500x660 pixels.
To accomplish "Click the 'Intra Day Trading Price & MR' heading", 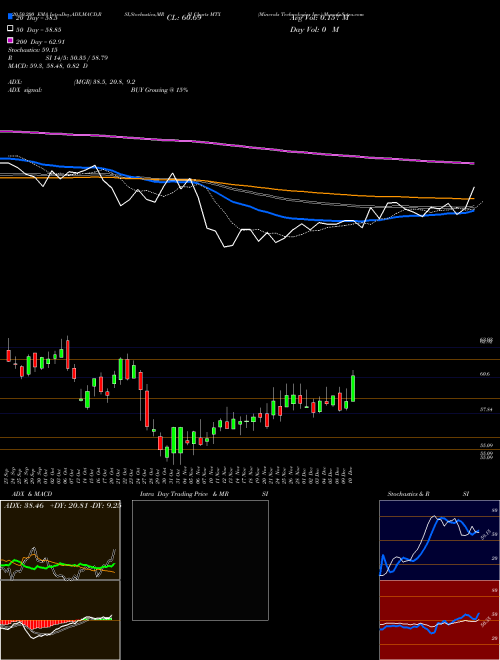I will 184,494.
